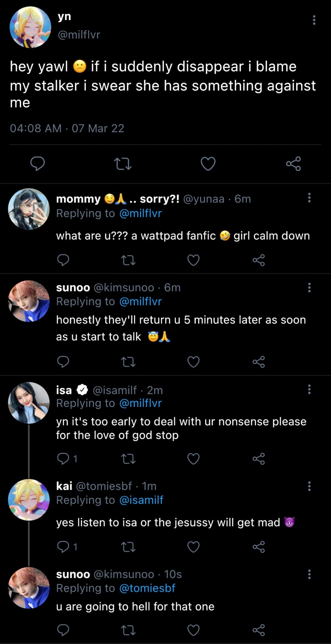Retweet kai's jesussy reply
The height and width of the screenshot is (644, 331).
tap(128, 547)
